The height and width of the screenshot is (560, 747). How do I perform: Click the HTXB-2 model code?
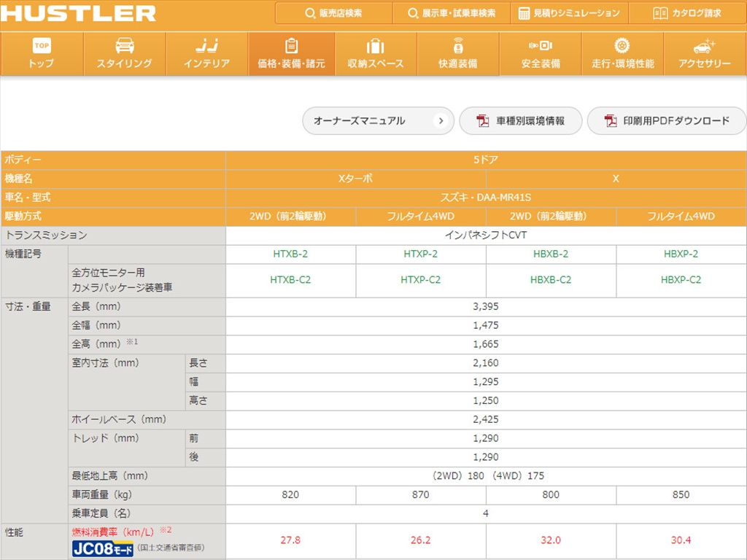pyautogui.click(x=290, y=254)
